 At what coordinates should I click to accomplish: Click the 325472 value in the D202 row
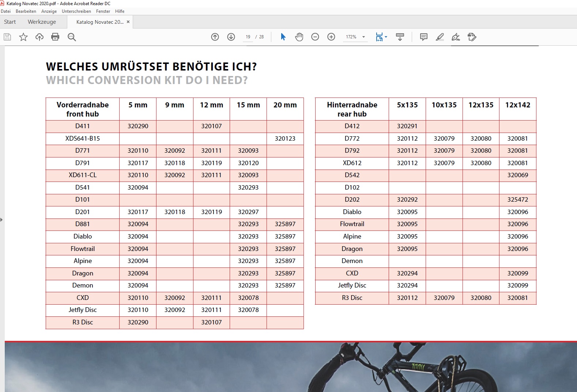pos(518,199)
